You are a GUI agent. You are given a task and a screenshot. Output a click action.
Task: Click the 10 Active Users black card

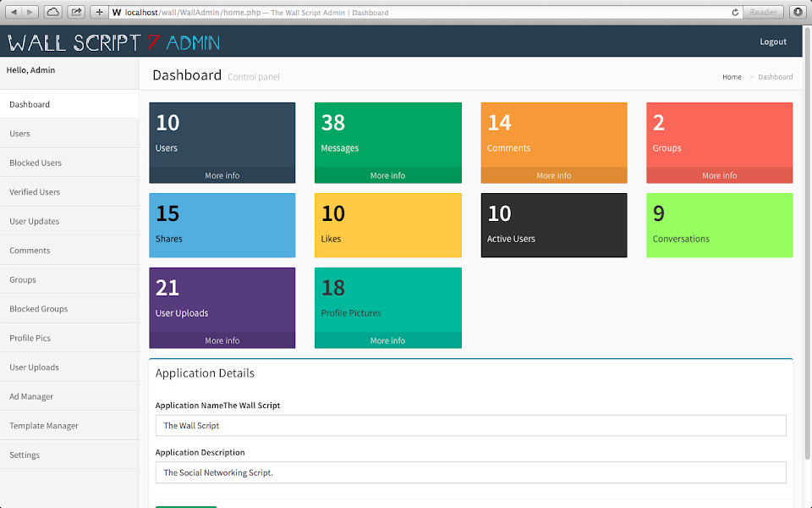click(553, 225)
